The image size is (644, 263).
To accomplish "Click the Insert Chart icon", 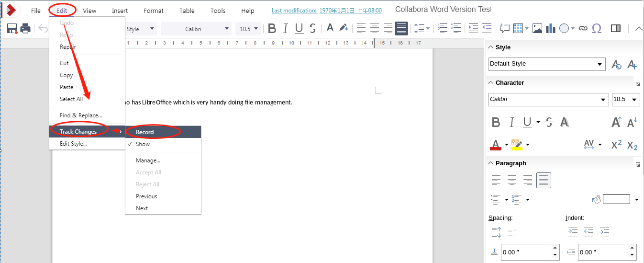I will coord(550,29).
